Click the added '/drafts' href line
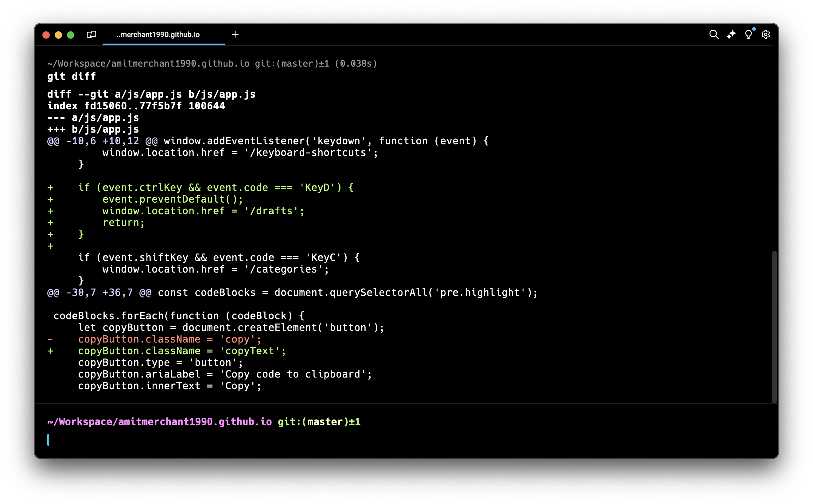This screenshot has height=504, width=813. pos(176,211)
